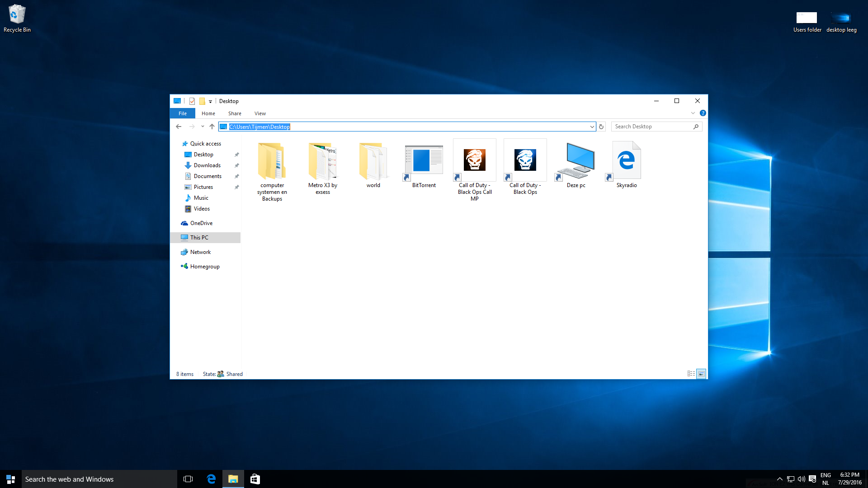868x488 pixels.
Task: Open Explorer help via the question mark
Action: point(703,113)
